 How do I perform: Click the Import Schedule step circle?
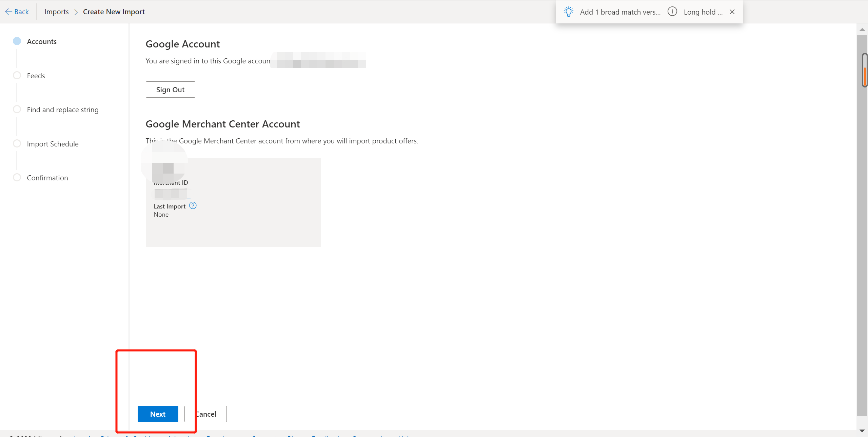(x=17, y=143)
